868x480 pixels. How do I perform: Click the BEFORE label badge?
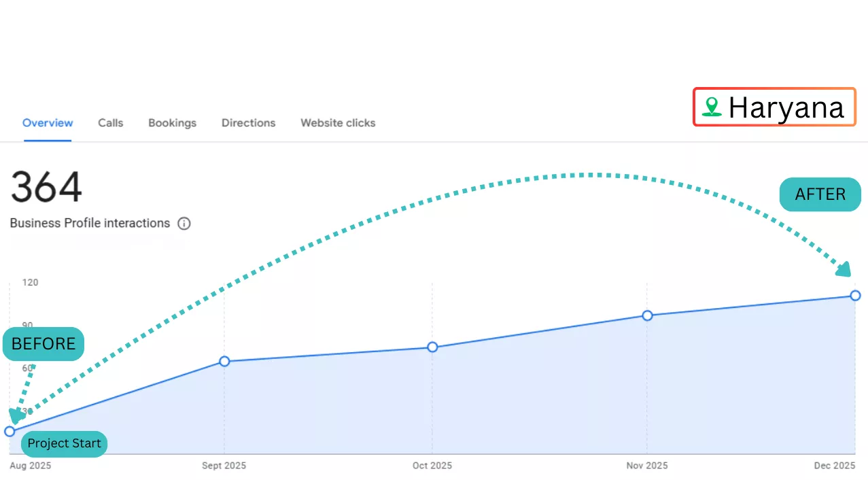pyautogui.click(x=44, y=344)
